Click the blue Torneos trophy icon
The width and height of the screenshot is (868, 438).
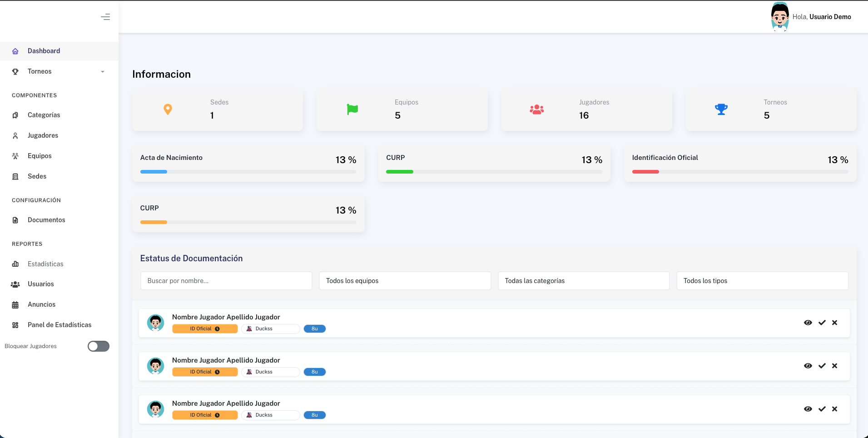point(721,109)
